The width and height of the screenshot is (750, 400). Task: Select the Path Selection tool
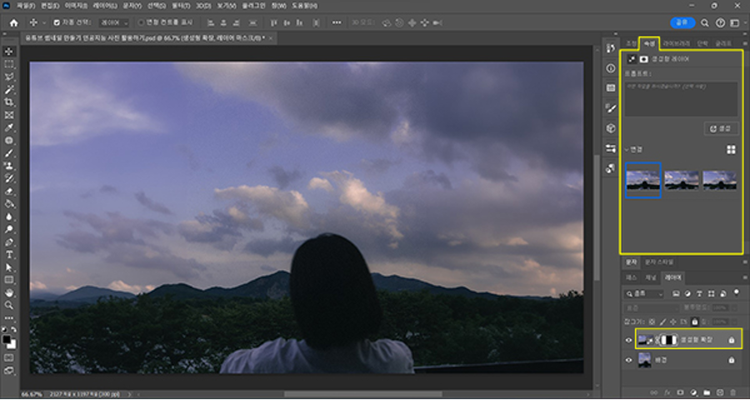pyautogui.click(x=9, y=267)
